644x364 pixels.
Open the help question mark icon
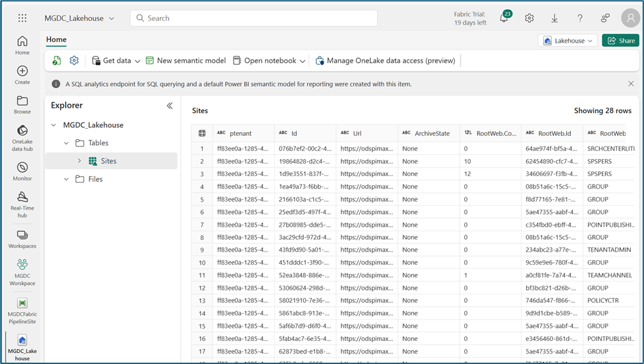(580, 18)
